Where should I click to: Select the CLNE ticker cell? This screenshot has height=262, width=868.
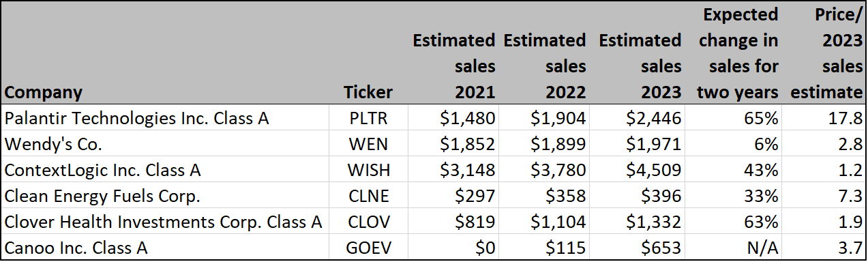tap(368, 196)
